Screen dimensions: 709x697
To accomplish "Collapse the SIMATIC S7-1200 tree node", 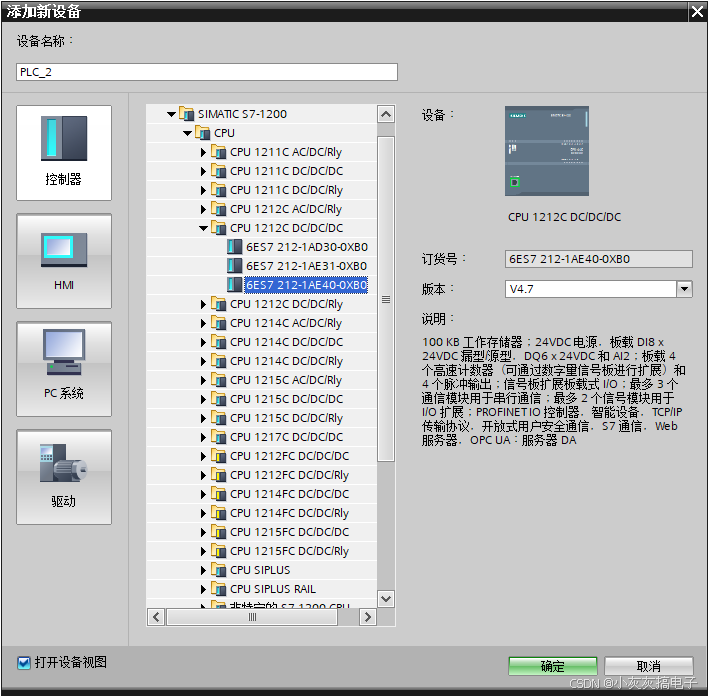I will 171,114.
